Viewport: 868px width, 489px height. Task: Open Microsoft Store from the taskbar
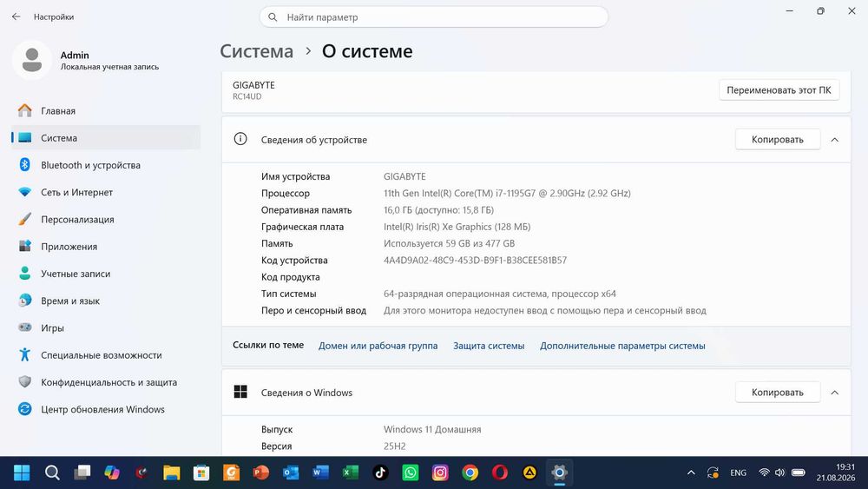click(201, 472)
